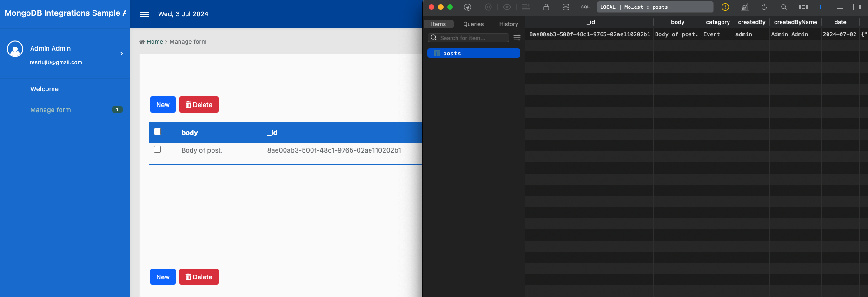
Task: Click the Admin Admin user avatar icon
Action: (15, 49)
